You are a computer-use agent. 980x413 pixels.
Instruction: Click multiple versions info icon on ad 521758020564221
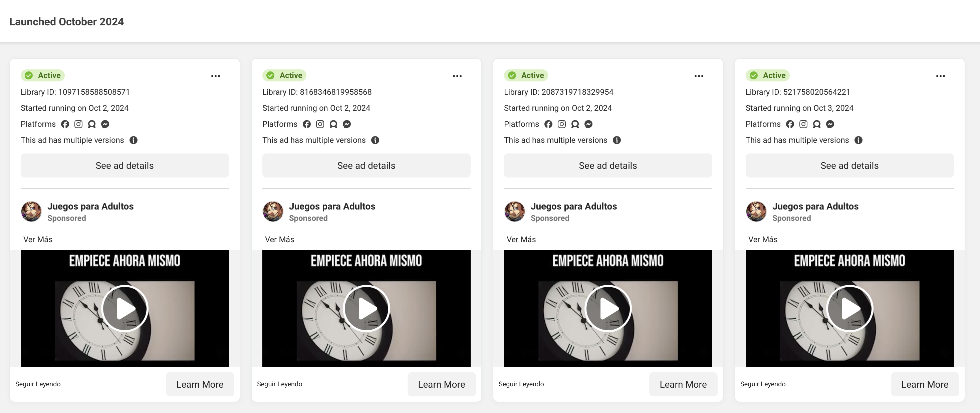pyautogui.click(x=858, y=140)
